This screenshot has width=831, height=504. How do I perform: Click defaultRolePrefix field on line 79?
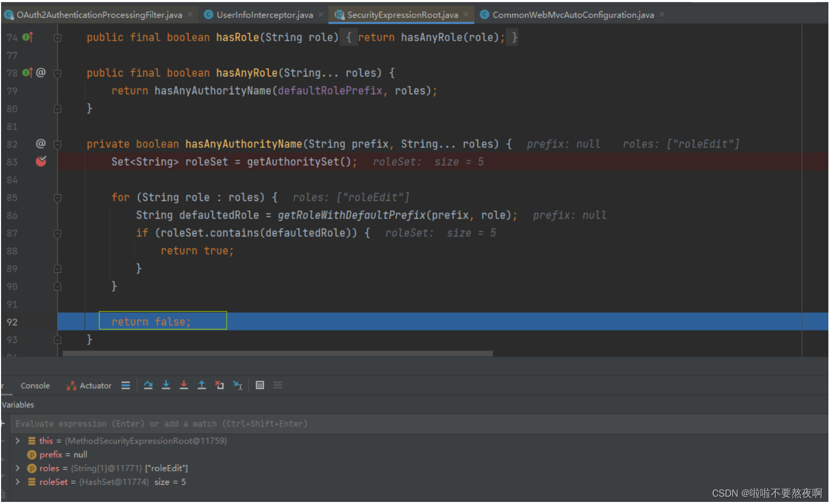click(330, 91)
